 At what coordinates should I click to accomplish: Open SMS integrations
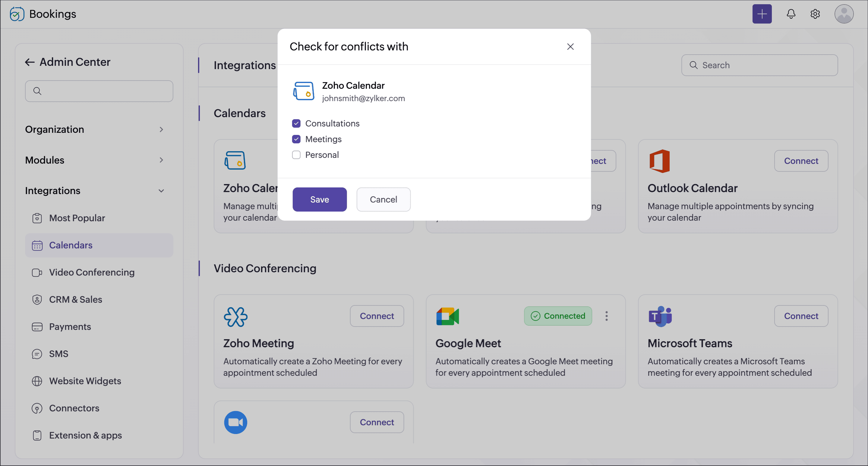point(99,354)
